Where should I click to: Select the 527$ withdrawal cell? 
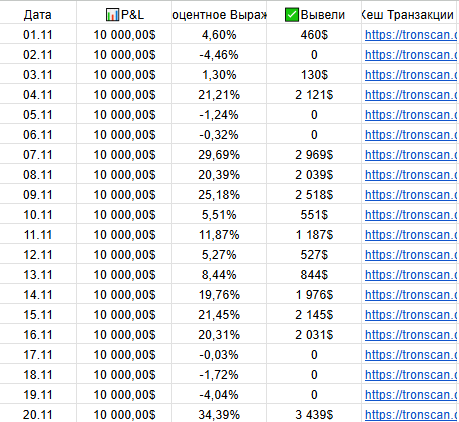pos(314,254)
